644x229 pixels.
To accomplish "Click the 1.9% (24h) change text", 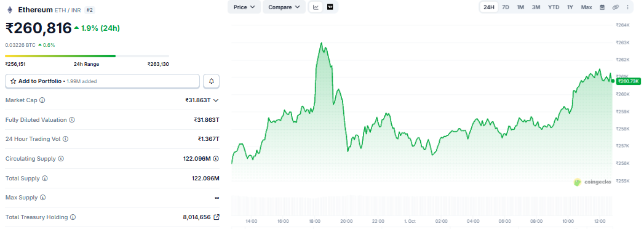I will 100,28.
